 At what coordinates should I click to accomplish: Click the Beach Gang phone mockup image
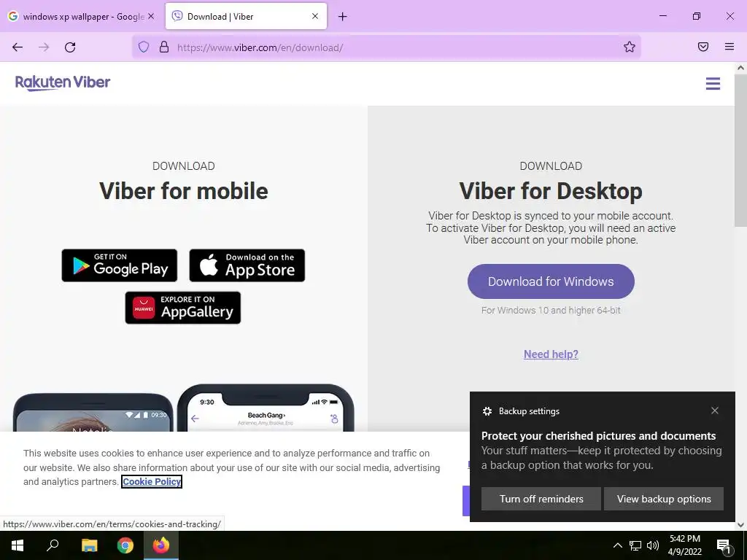point(266,408)
